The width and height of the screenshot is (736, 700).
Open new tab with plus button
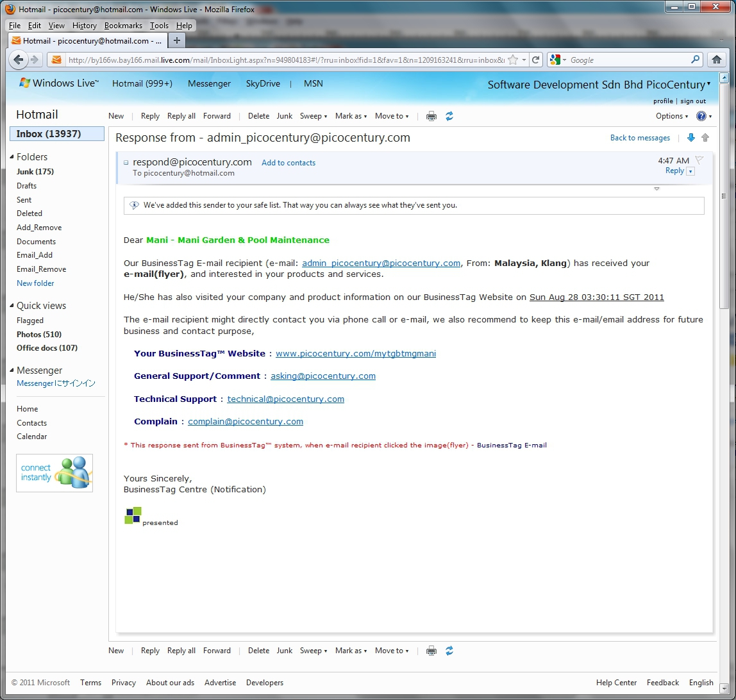(177, 40)
